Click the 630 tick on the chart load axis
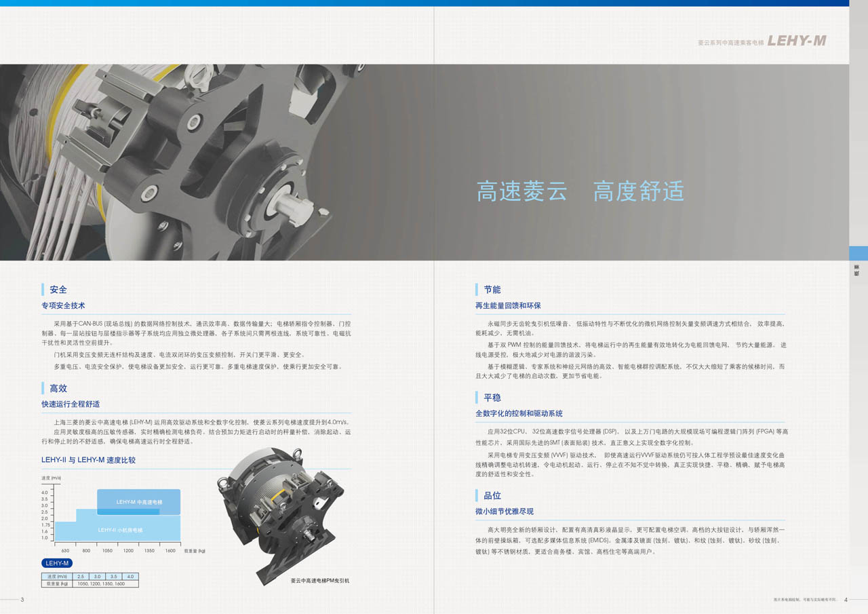Image resolution: width=868 pixels, height=614 pixels. click(65, 551)
